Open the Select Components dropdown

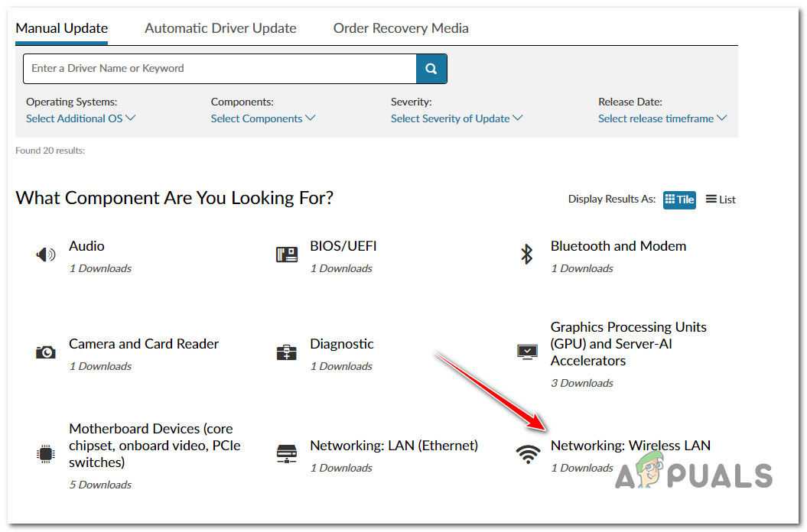tap(263, 118)
